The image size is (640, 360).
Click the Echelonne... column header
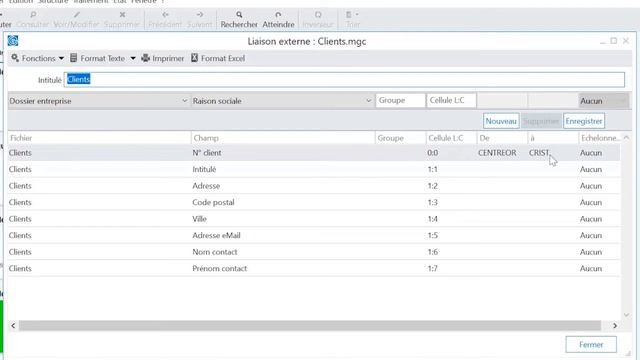[x=600, y=138]
